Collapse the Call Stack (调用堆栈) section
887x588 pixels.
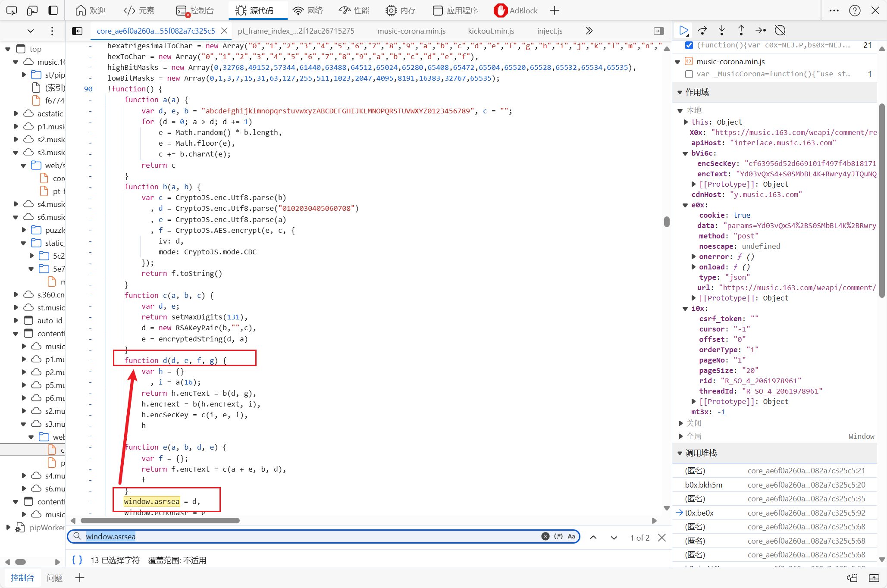680,453
